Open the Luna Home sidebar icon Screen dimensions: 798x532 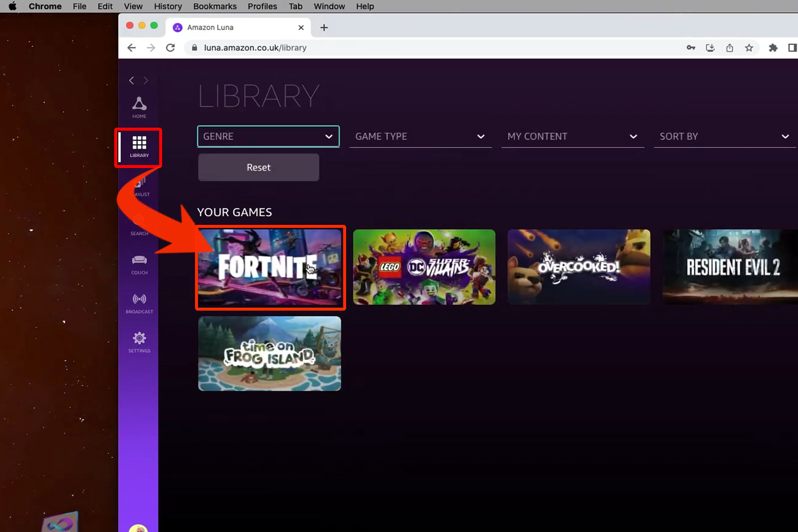[x=139, y=106]
